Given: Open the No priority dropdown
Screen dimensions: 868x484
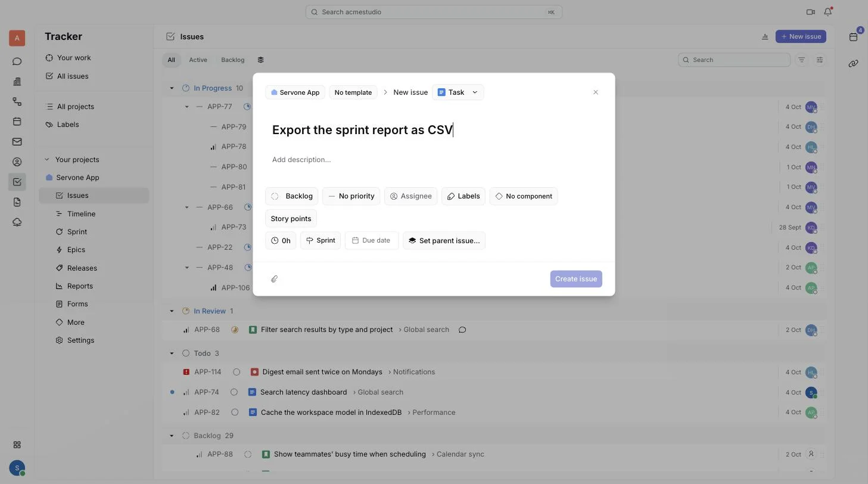Looking at the screenshot, I should click(351, 196).
